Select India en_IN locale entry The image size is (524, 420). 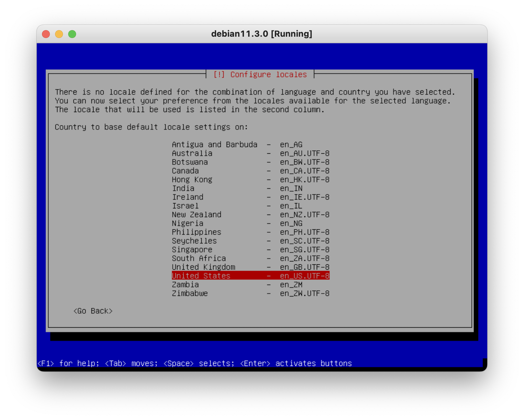click(x=251, y=188)
